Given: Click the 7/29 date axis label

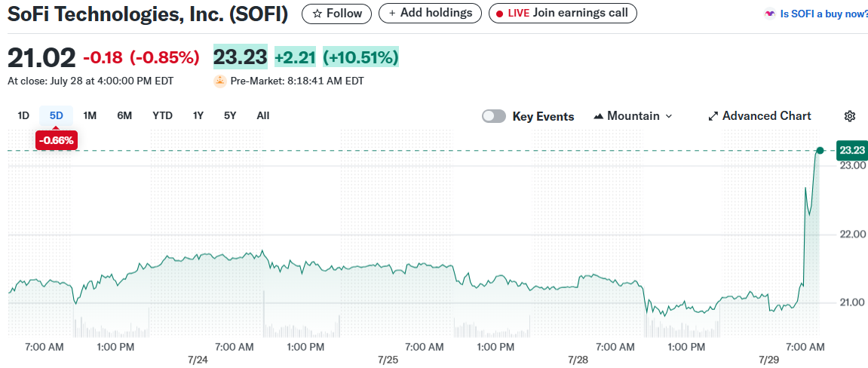Looking at the screenshot, I should [769, 360].
